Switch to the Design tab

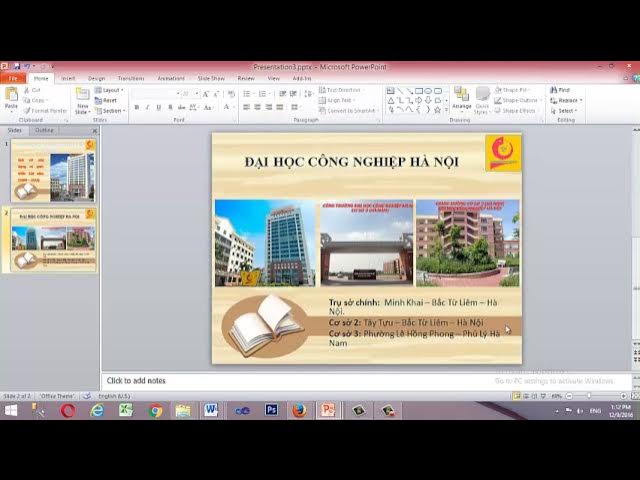tap(96, 78)
